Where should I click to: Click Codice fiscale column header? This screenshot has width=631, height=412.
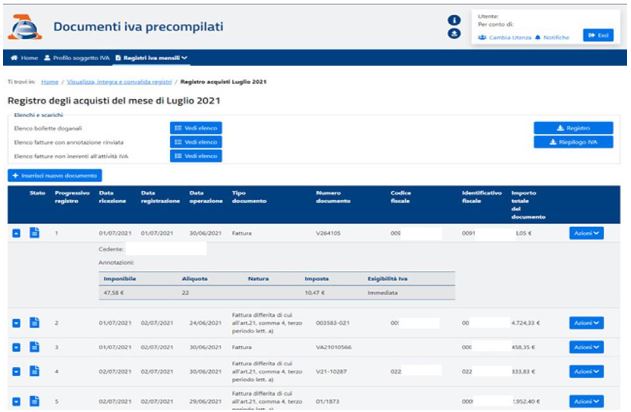[x=400, y=197]
